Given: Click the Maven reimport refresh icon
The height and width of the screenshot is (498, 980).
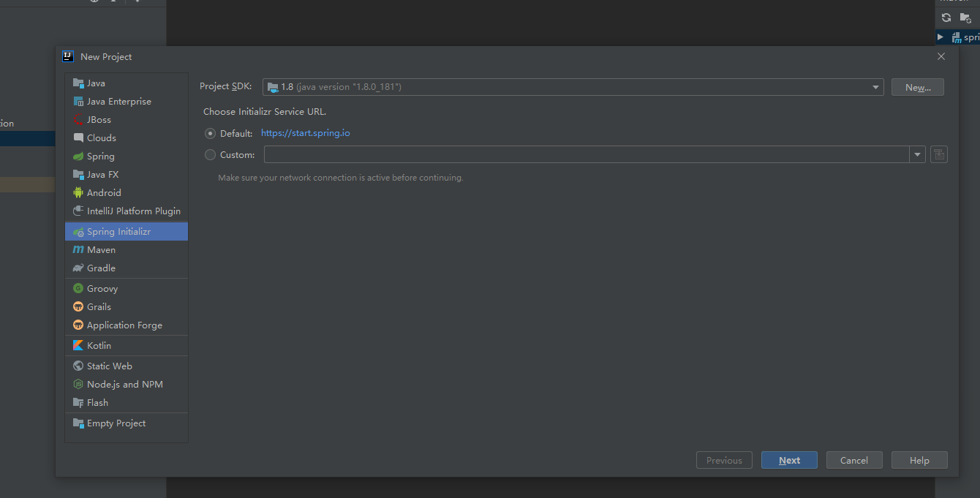Looking at the screenshot, I should point(946,18).
